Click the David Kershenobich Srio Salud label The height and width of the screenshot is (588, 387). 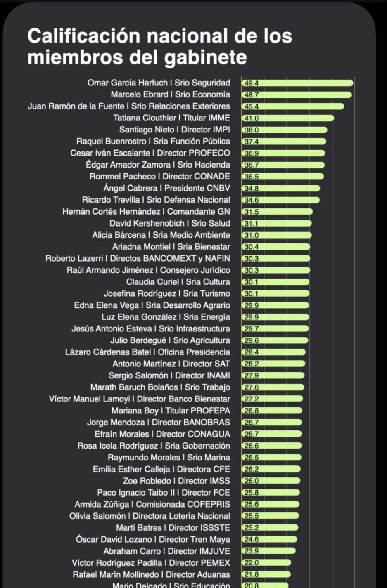click(x=169, y=224)
